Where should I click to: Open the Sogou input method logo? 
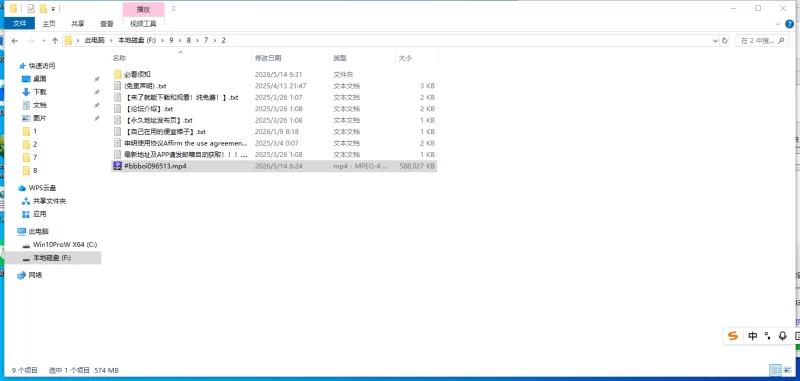coord(733,336)
